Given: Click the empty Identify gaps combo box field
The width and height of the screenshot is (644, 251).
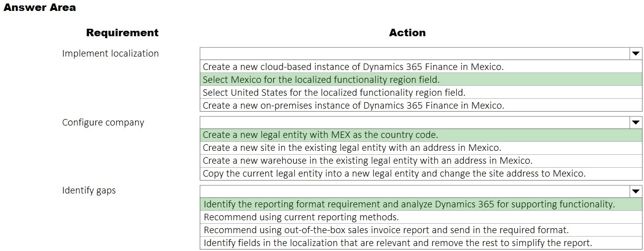Looking at the screenshot, I should pyautogui.click(x=415, y=191).
